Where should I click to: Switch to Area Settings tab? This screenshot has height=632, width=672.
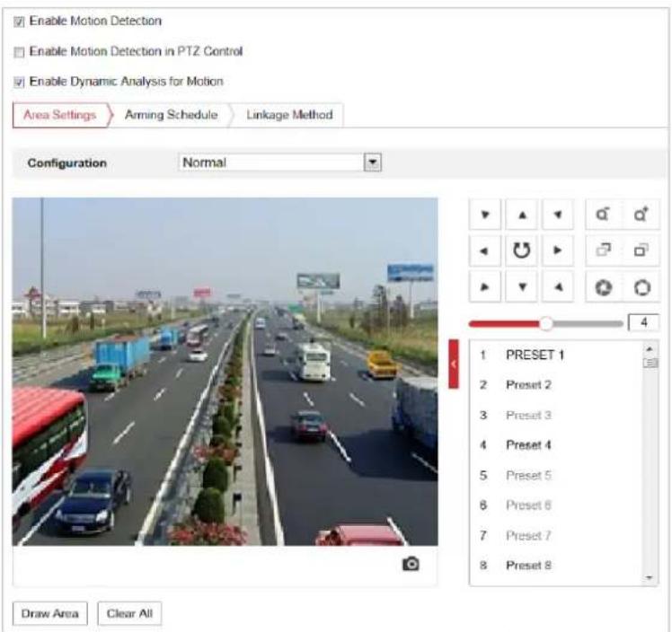pyautogui.click(x=60, y=115)
